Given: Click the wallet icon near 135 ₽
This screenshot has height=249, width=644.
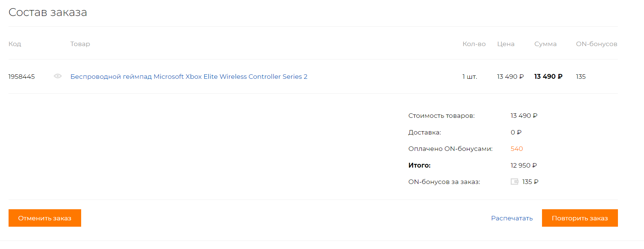Looking at the screenshot, I should tap(514, 182).
